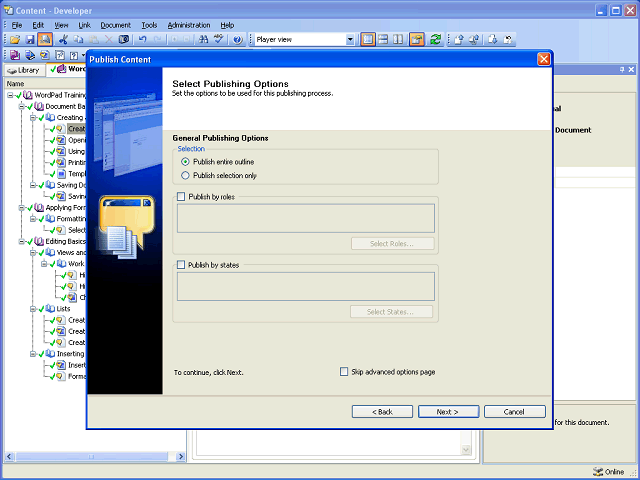Collapse the WordPad Training root node
This screenshot has width=640, height=480.
tap(10, 95)
